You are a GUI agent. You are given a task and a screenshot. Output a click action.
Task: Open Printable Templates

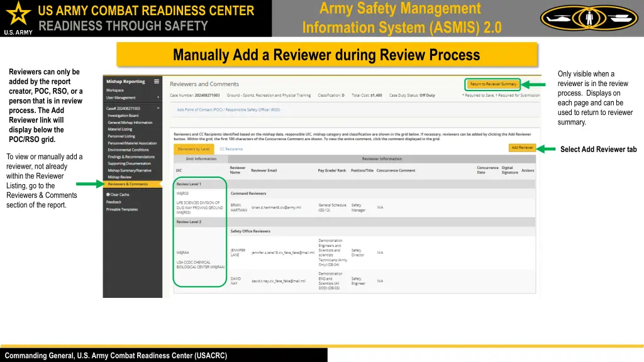coord(121,210)
